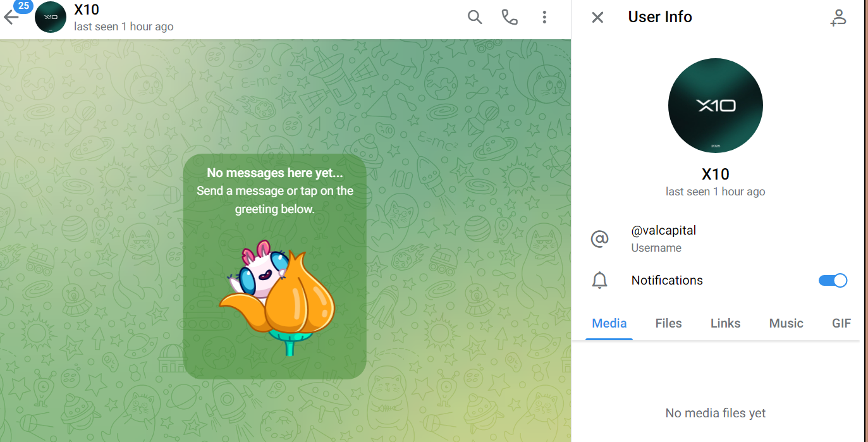Go to the GIF tab
Viewport: 868px width, 442px height.
(x=841, y=323)
